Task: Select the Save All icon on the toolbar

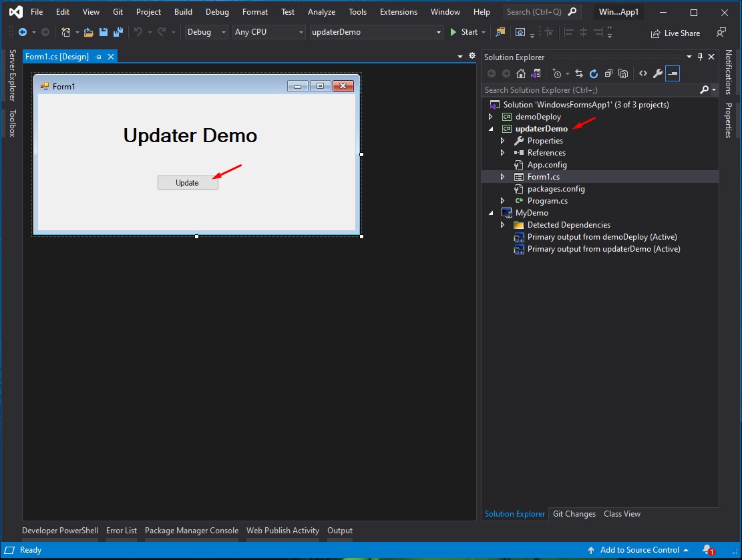Action: (118, 31)
